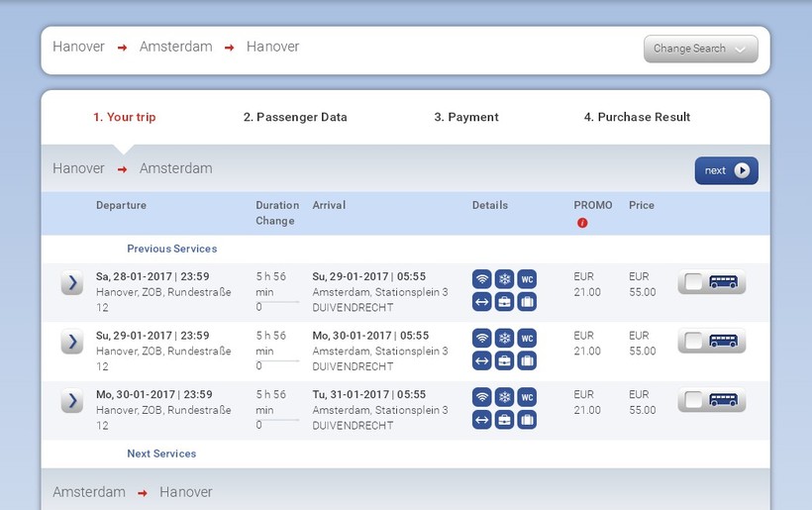Click the WiFi icon for 30-01-2017 departure
This screenshot has width=812, height=510.
click(482, 397)
